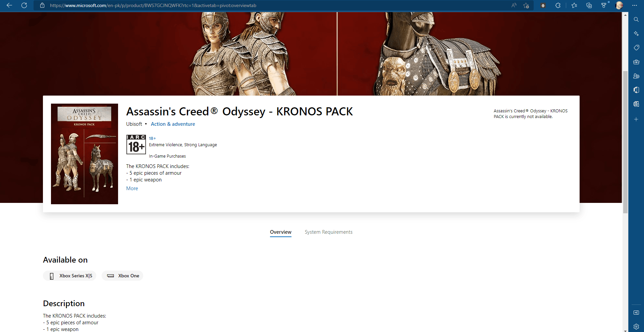Click the In-Game Purchases text
The height and width of the screenshot is (332, 644).
tap(167, 156)
